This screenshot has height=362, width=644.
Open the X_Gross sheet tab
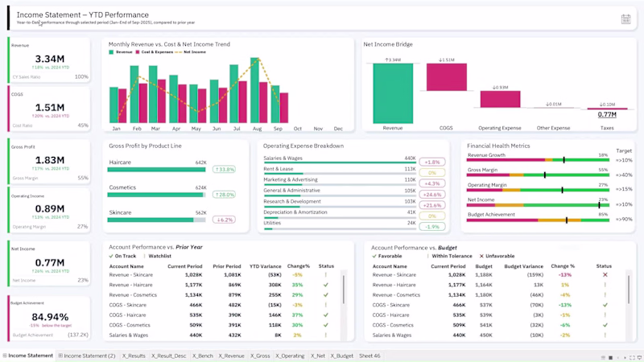260,356
